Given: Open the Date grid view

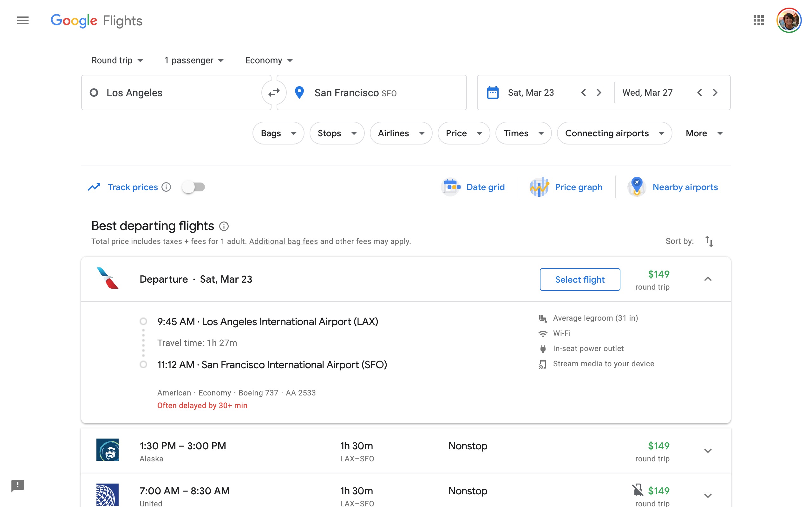Looking at the screenshot, I should [474, 187].
